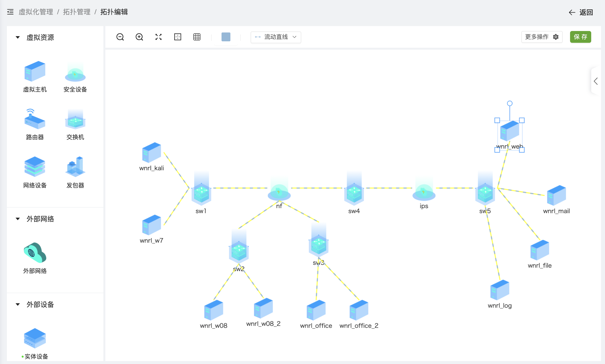The image size is (605, 364).
Task: Click the fit-to-screen arrows icon
Action: (x=159, y=37)
